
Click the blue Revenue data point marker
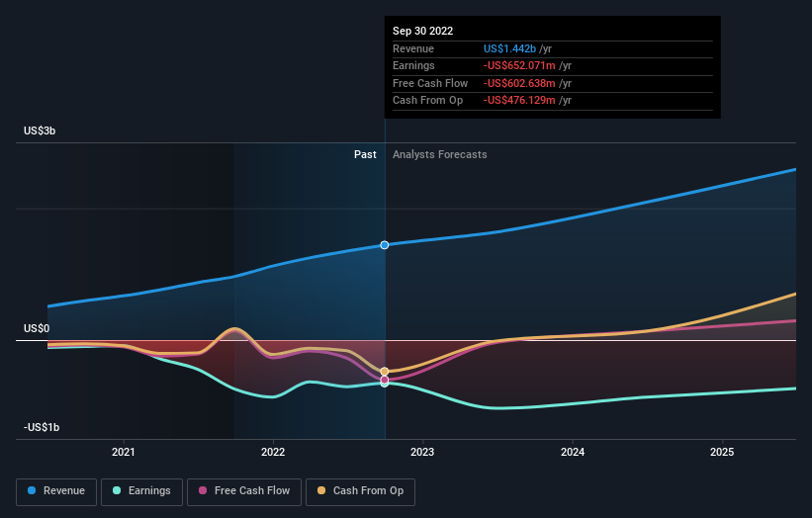[385, 245]
